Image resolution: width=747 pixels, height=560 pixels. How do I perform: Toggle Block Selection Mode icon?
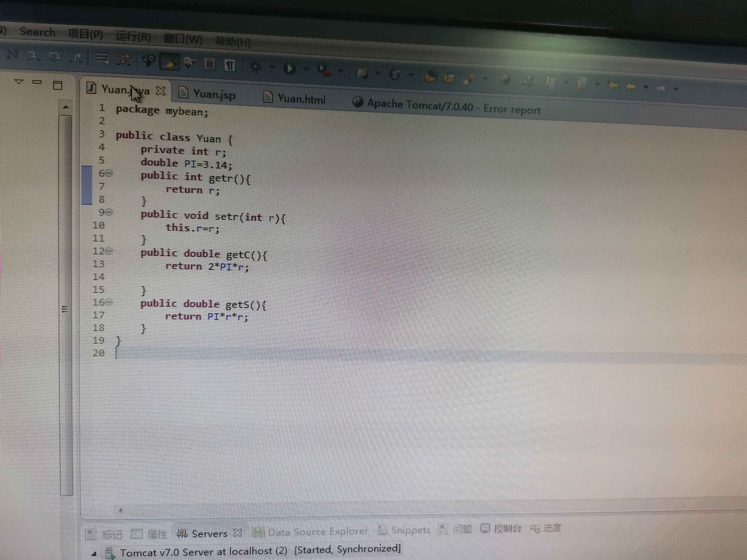tap(210, 64)
